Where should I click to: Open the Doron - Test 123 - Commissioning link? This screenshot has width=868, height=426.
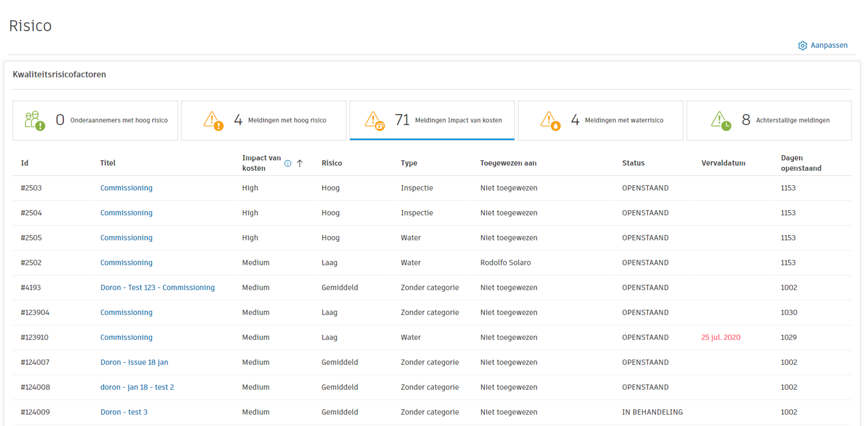pyautogui.click(x=158, y=288)
